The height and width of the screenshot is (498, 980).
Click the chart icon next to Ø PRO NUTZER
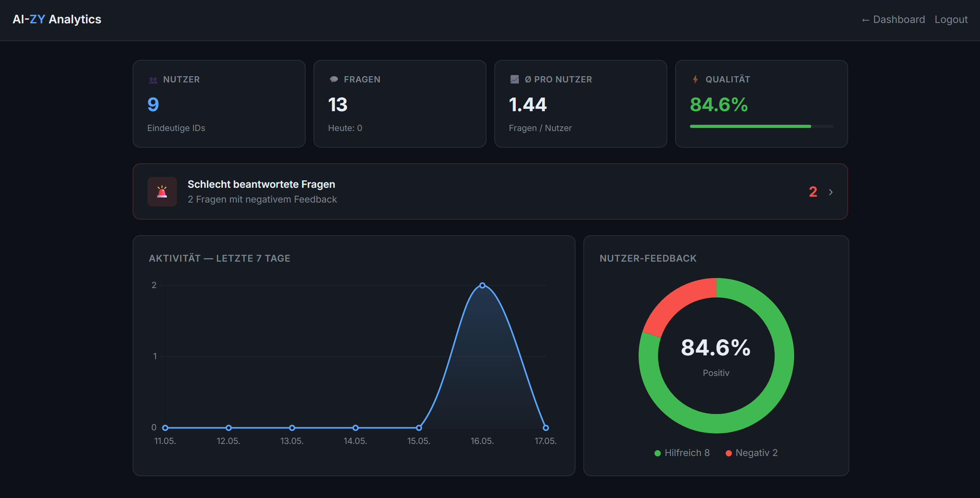point(514,79)
